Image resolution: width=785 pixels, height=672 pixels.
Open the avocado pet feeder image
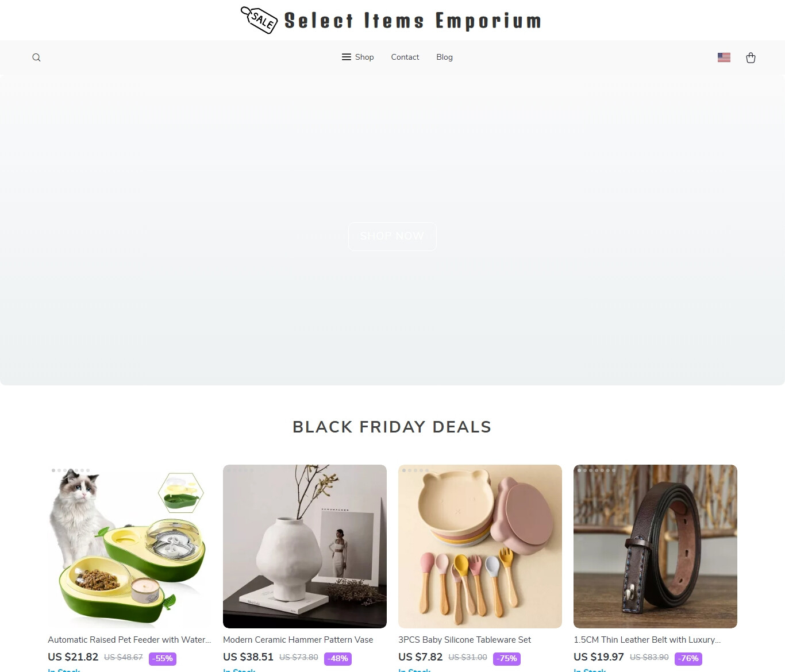(129, 546)
